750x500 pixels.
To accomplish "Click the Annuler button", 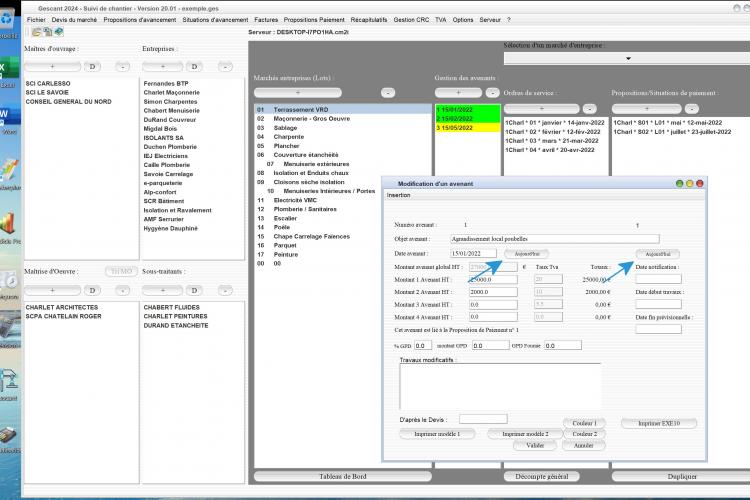I will pos(584,445).
